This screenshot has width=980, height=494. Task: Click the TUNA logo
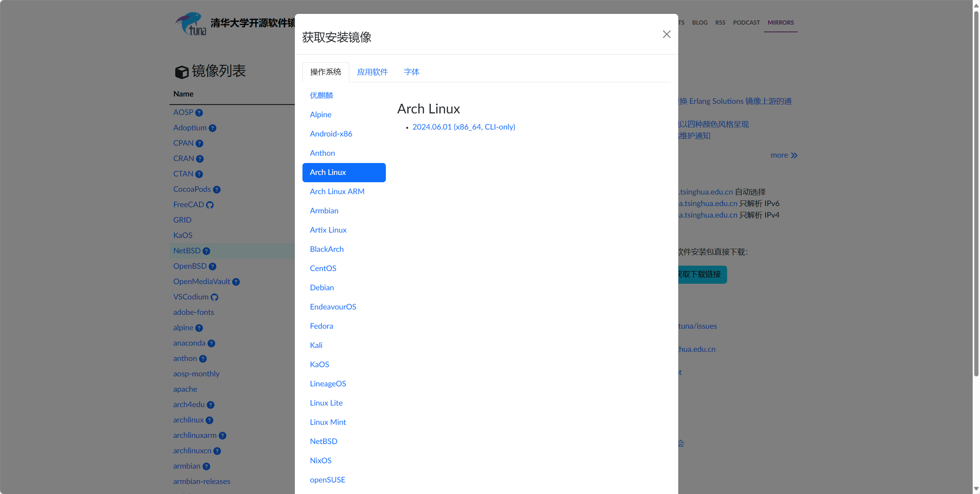[191, 24]
